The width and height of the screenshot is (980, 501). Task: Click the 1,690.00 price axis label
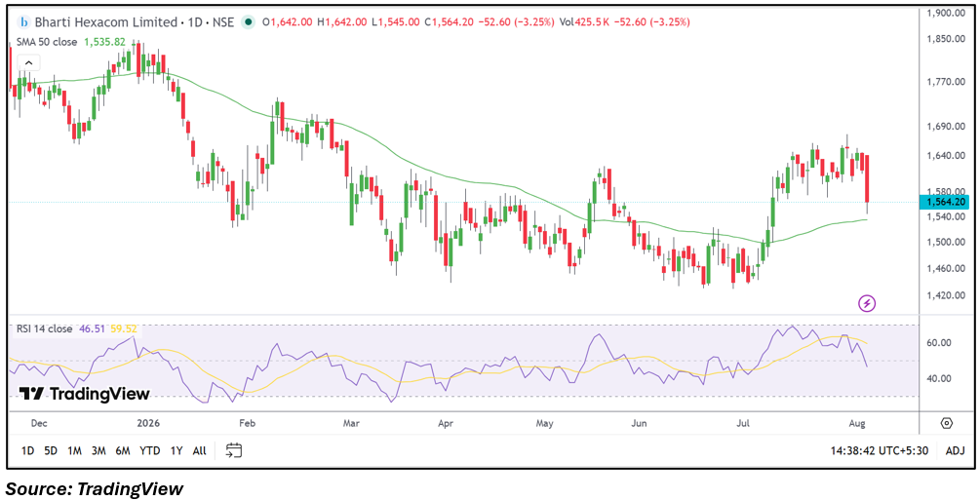pyautogui.click(x=948, y=127)
